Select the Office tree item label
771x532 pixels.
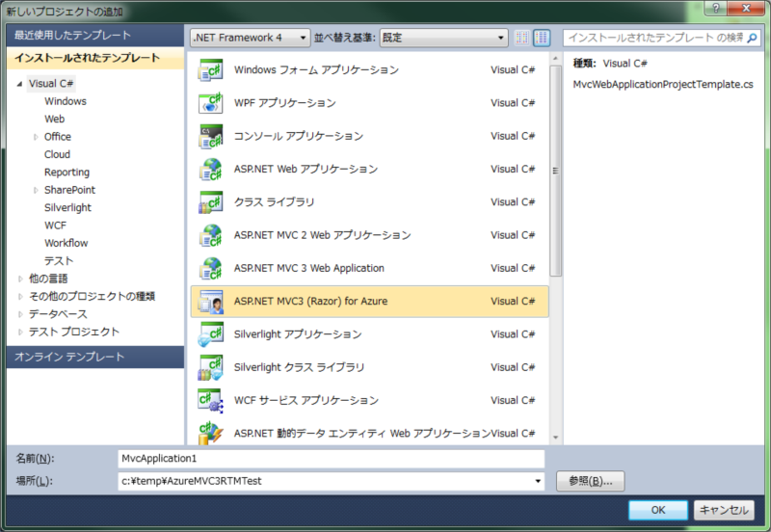58,137
